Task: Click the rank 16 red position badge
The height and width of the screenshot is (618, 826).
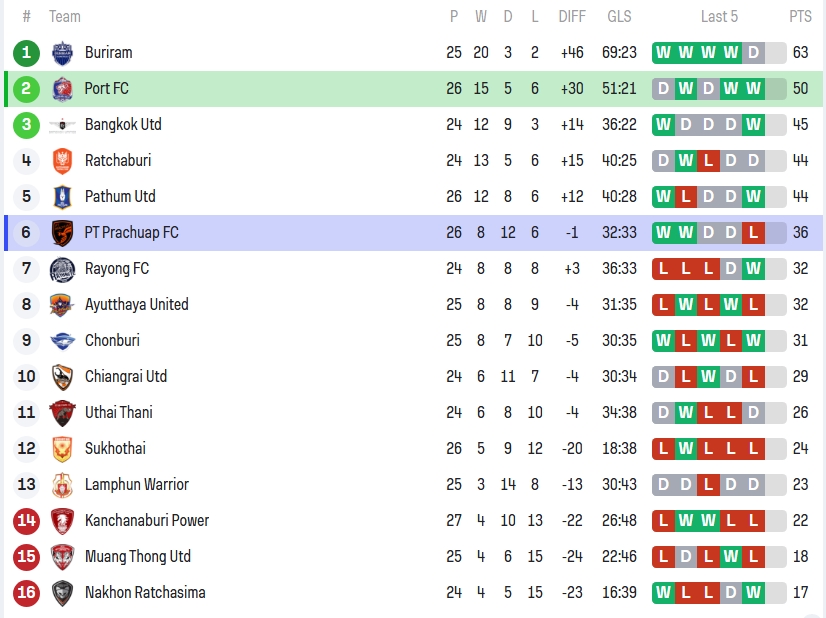Action: coord(27,593)
